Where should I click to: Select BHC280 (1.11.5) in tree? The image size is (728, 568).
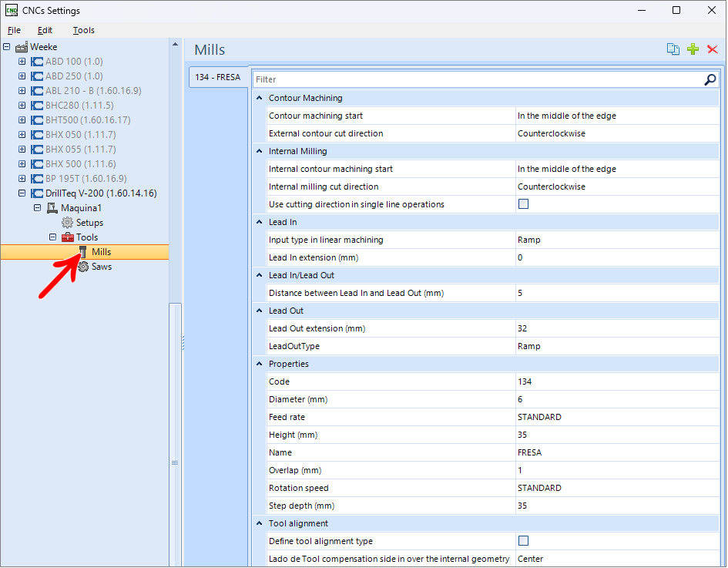click(x=79, y=106)
